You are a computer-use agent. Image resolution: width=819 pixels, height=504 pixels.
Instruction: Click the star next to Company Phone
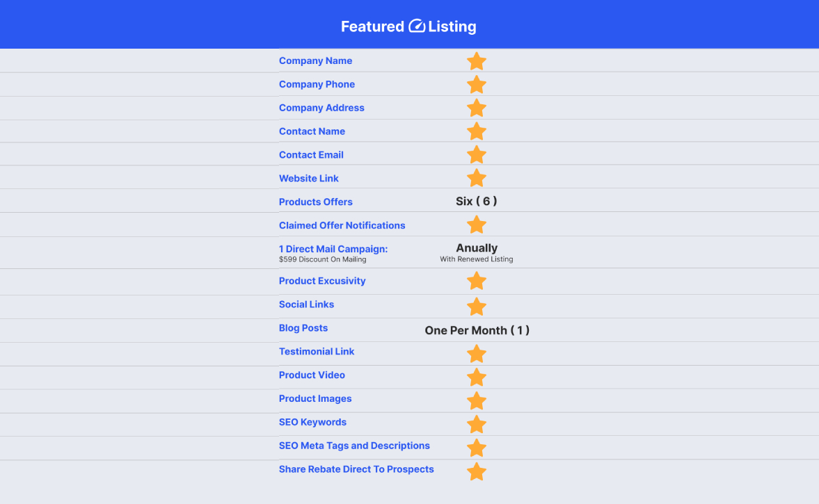coord(477,85)
